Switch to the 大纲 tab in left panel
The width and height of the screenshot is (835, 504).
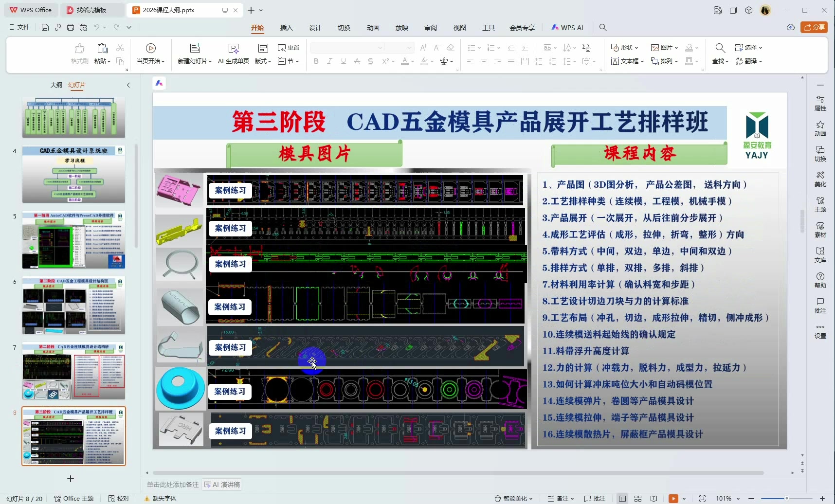coord(56,85)
